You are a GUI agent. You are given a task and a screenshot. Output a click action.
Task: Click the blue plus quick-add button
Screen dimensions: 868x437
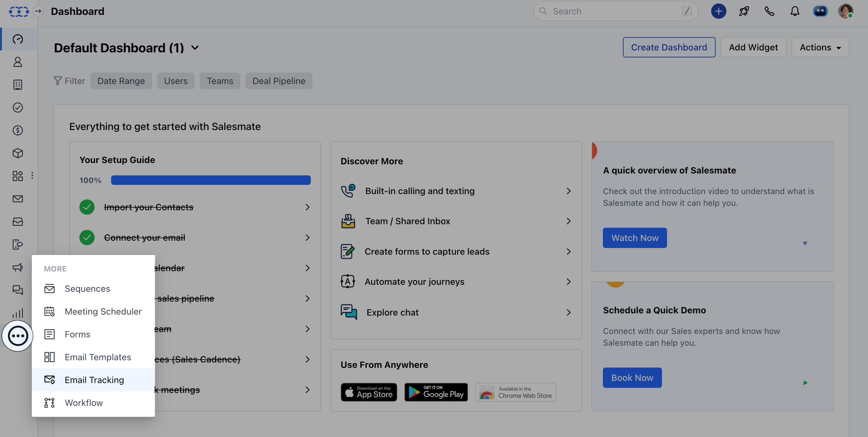(718, 11)
